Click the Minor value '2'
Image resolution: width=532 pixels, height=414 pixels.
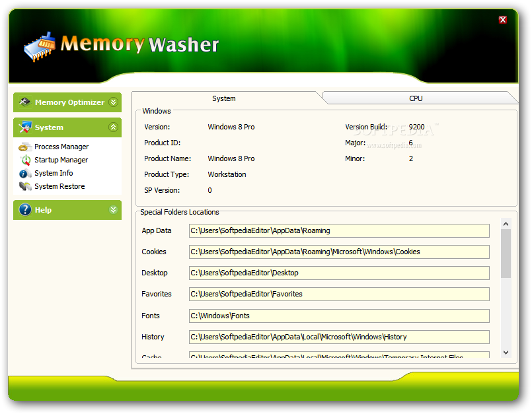click(x=411, y=158)
